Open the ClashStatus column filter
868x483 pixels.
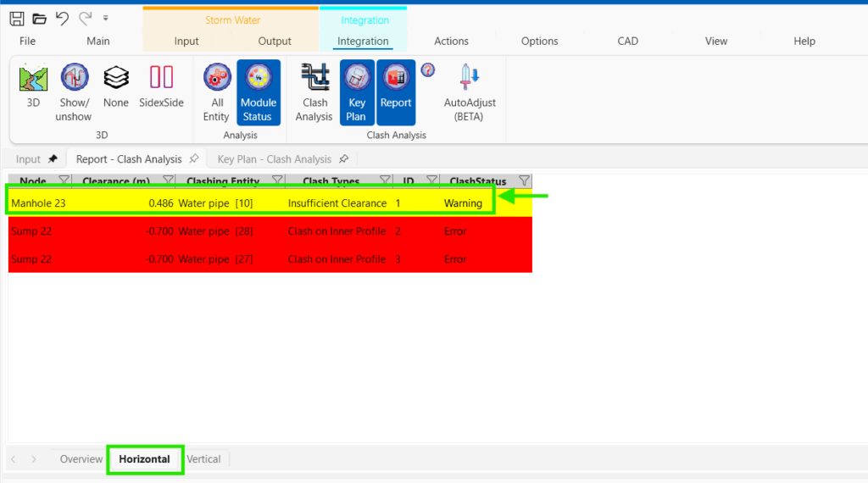(x=524, y=181)
